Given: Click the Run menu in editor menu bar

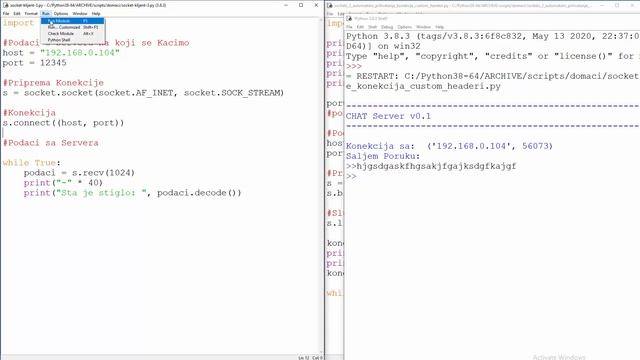Looking at the screenshot, I should (45, 13).
